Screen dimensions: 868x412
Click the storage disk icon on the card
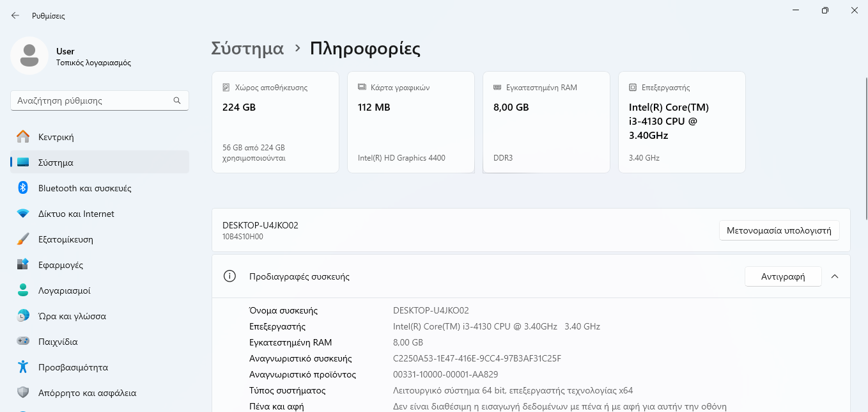click(226, 88)
